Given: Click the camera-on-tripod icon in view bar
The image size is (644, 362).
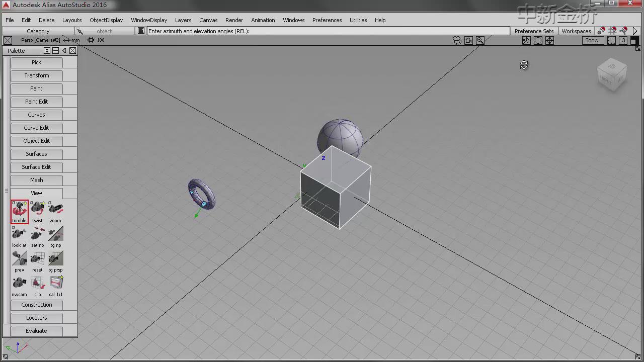Looking at the screenshot, I should (x=457, y=40).
